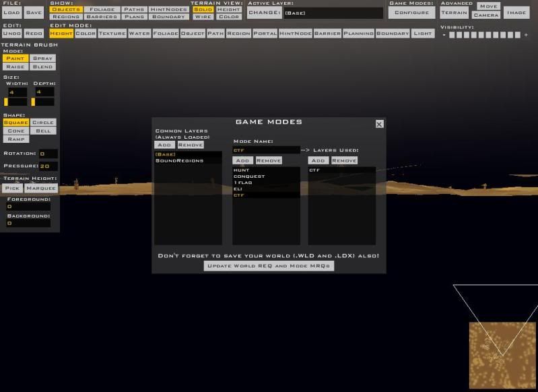Switch to Planning edit mode
This screenshot has width=538, height=392.
click(x=358, y=33)
